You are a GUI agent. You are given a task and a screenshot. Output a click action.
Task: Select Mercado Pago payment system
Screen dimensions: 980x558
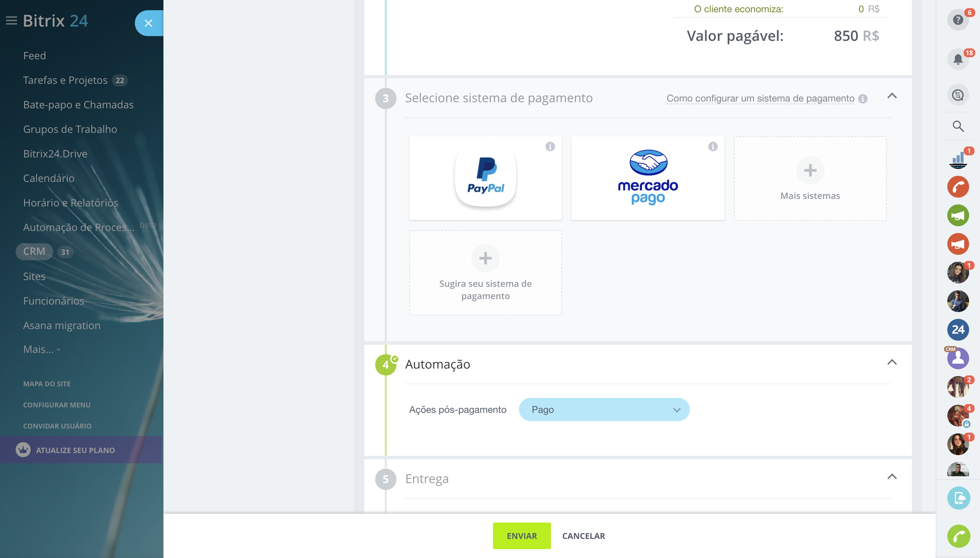[x=647, y=178]
